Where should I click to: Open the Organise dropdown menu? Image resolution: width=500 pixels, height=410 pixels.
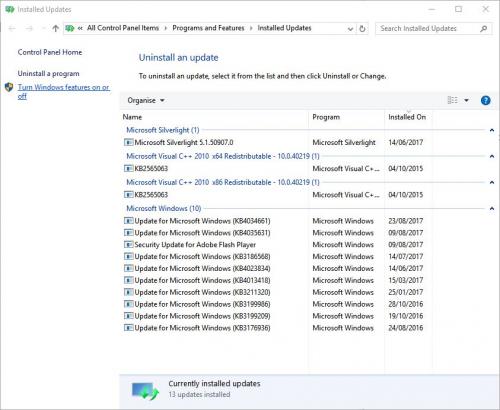[146, 100]
